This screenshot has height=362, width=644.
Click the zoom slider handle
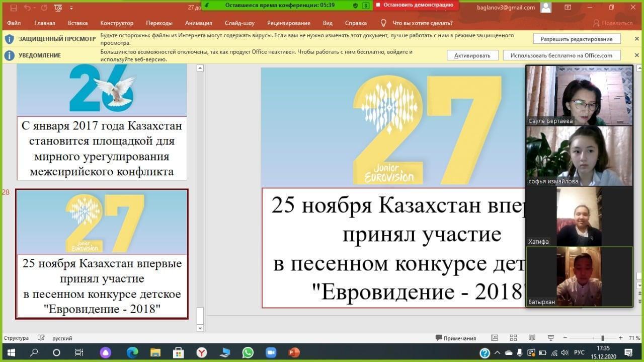point(602,338)
